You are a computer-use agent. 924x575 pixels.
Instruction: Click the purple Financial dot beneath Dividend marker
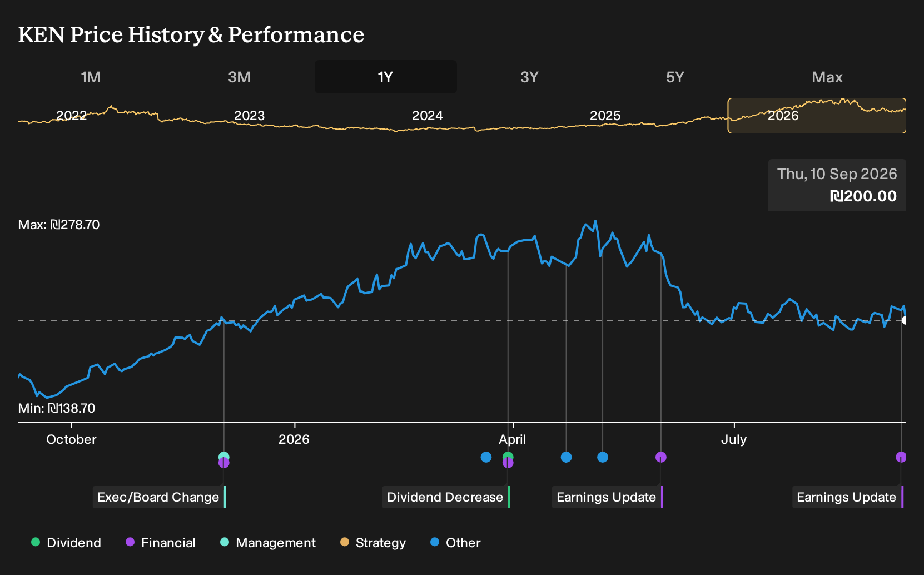tap(508, 463)
